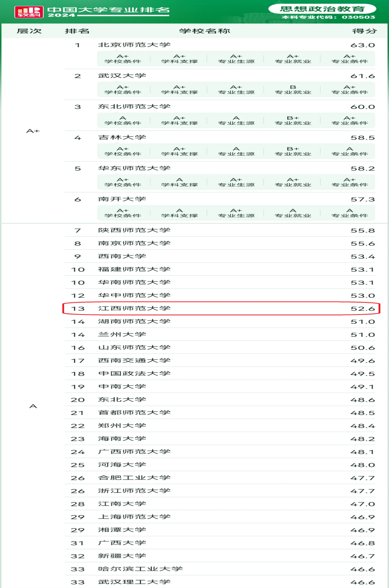This screenshot has height=588, width=389.
Task: Click the 层次 column header
Action: tap(29, 31)
